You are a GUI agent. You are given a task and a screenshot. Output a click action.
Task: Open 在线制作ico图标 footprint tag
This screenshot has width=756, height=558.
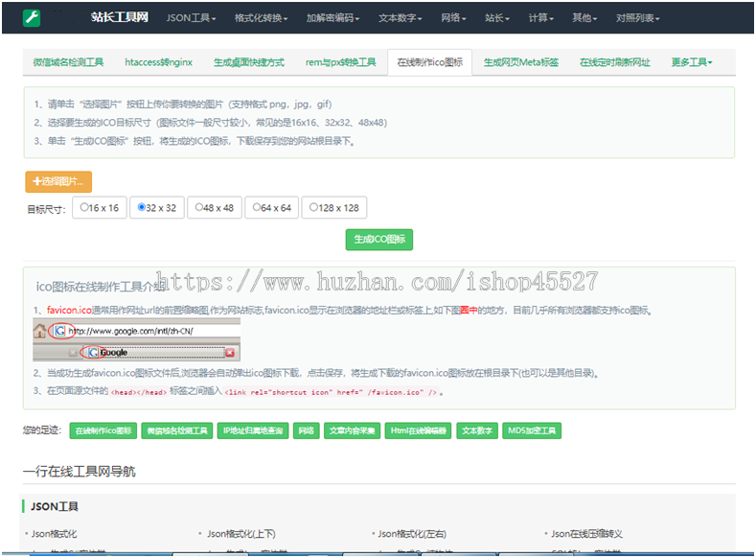tap(103, 430)
